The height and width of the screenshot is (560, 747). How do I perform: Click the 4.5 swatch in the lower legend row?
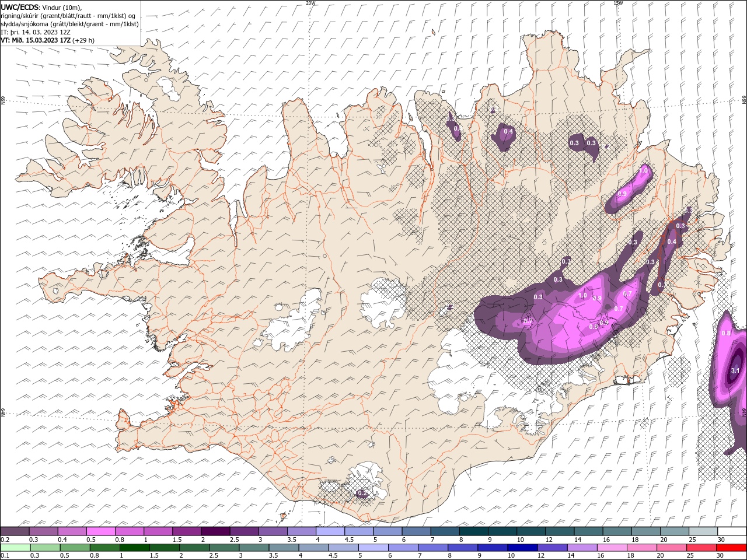coord(343,548)
